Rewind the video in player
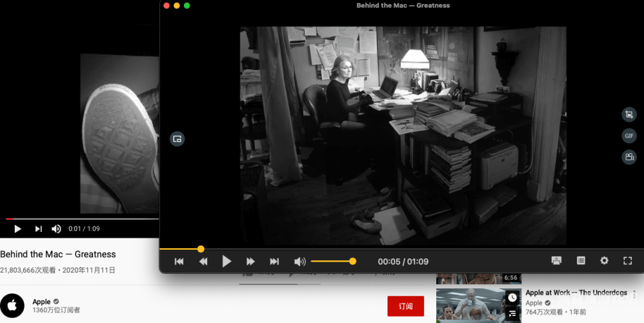 [203, 262]
